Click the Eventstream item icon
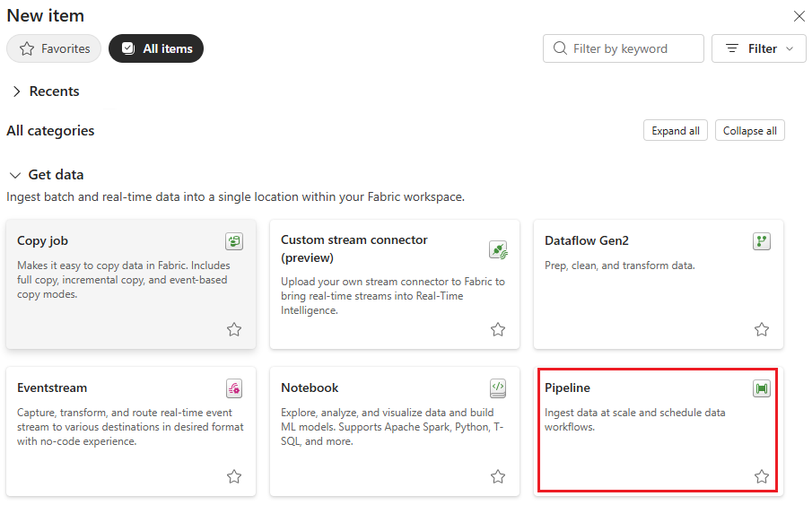This screenshot has width=812, height=505. pos(234,387)
